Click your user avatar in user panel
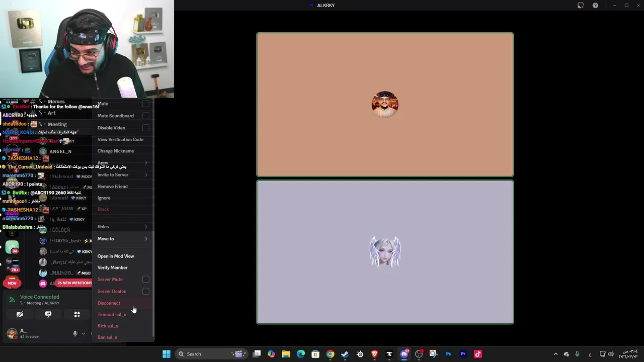Image resolution: width=644 pixels, height=362 pixels. (12, 333)
